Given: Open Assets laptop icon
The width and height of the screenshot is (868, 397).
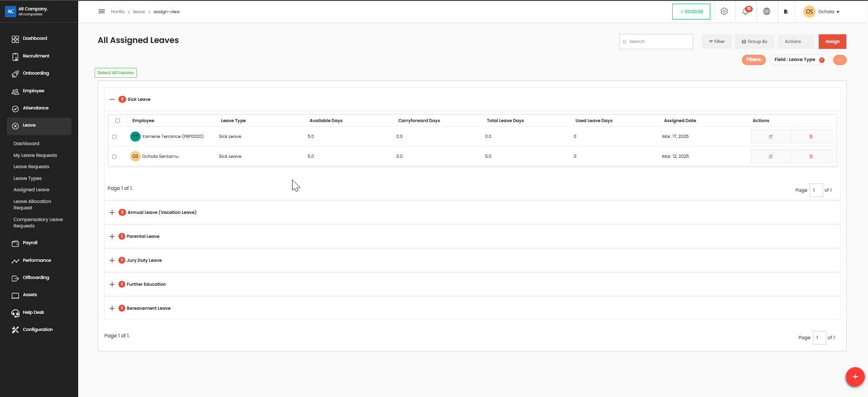Looking at the screenshot, I should coord(15,295).
